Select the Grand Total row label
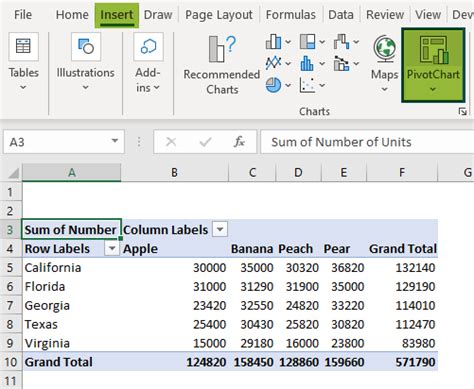474x389 pixels. 71,362
